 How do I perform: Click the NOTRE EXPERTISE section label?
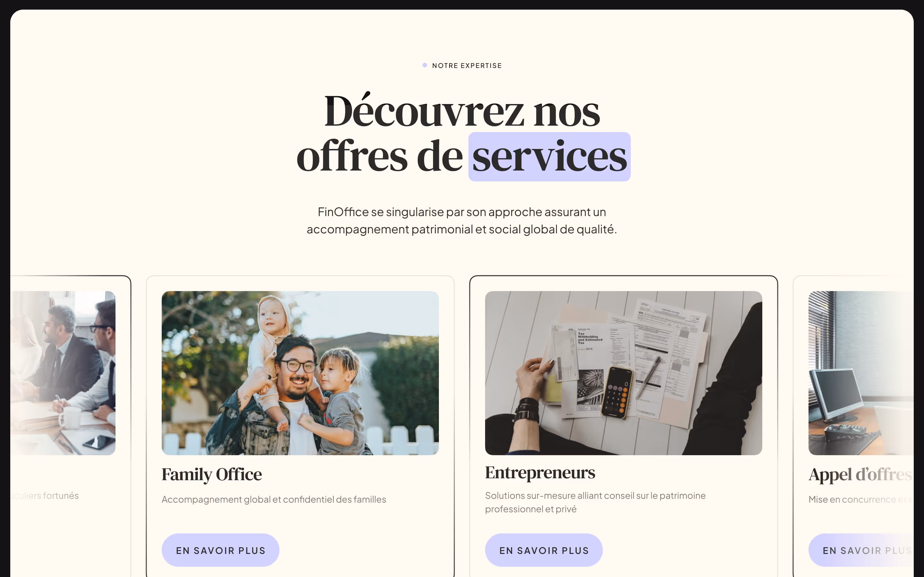coord(466,66)
